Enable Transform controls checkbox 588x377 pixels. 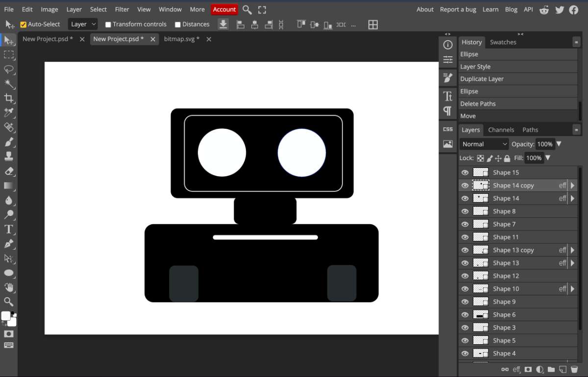tap(108, 24)
